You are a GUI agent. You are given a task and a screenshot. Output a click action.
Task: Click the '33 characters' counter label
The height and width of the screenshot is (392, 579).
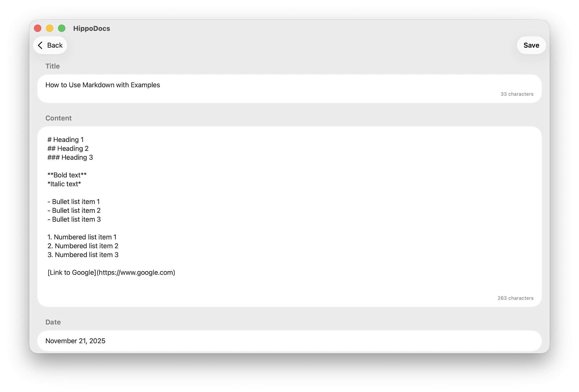[x=517, y=94]
